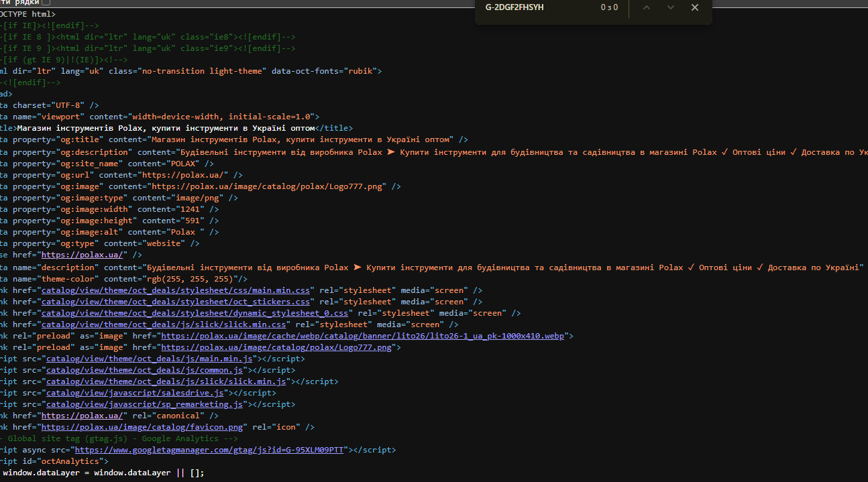Click the viewport content "width=device-width, initial-scale=1.0"
Image resolution: width=868 pixels, height=482 pixels.
tap(221, 117)
